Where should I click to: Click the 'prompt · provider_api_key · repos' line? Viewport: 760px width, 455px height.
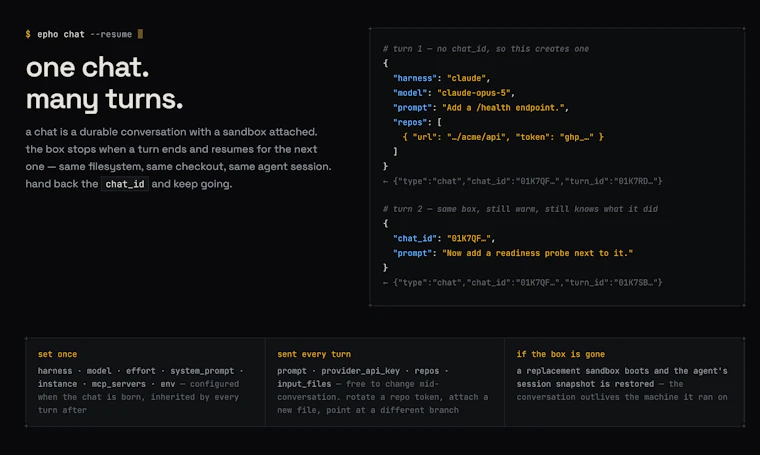[x=363, y=371]
